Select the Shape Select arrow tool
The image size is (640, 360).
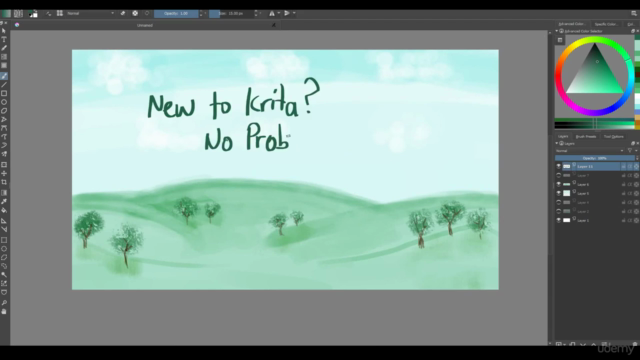[x=4, y=31]
